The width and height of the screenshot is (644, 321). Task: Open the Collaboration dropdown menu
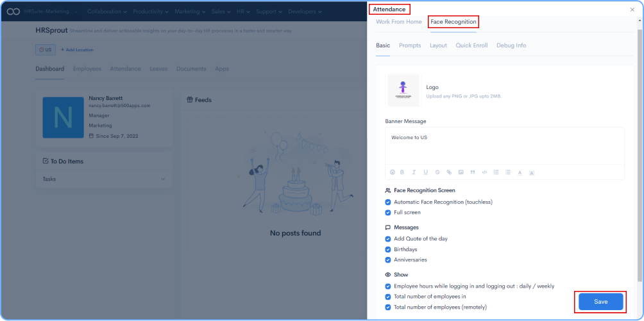(x=106, y=12)
